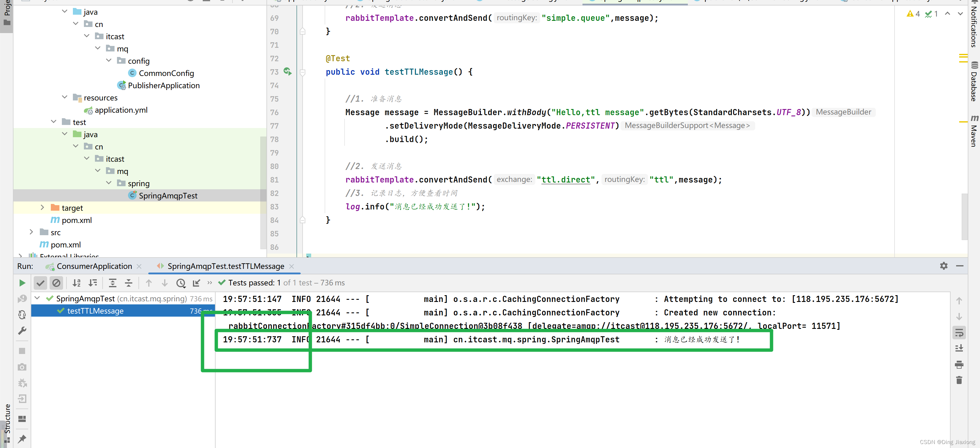This screenshot has width=980, height=448.
Task: Toggle soft-wrap in console output
Action: point(959,333)
